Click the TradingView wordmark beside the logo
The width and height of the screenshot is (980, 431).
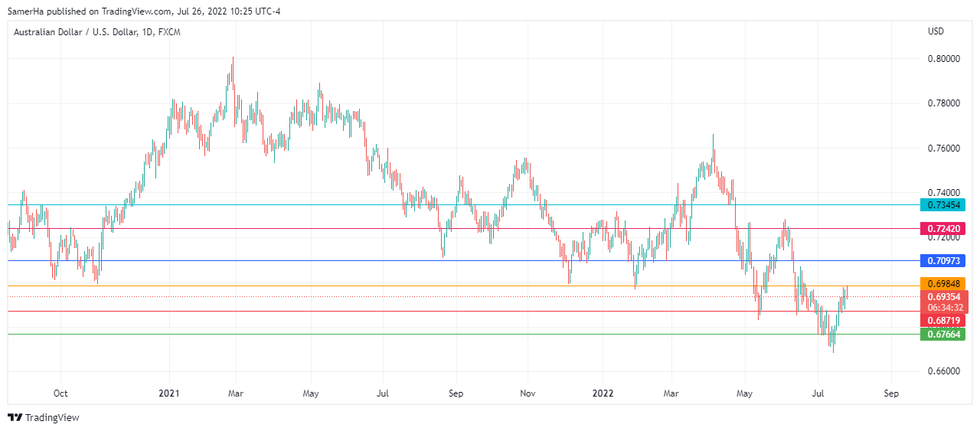click(x=52, y=417)
